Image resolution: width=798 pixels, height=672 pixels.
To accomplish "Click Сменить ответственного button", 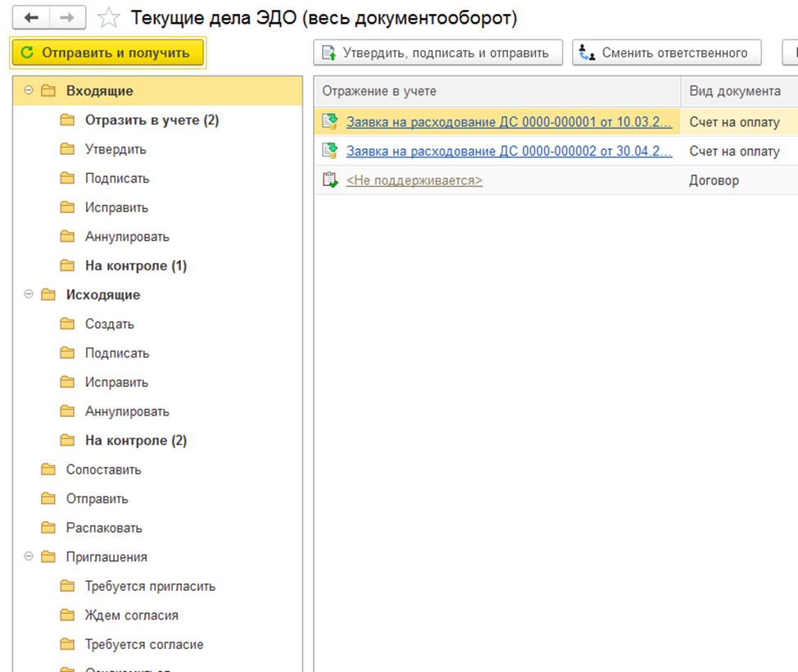I will 666,53.
